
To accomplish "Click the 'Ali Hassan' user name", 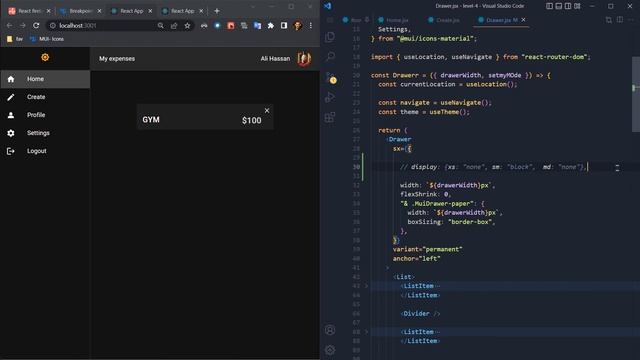I will click(276, 59).
